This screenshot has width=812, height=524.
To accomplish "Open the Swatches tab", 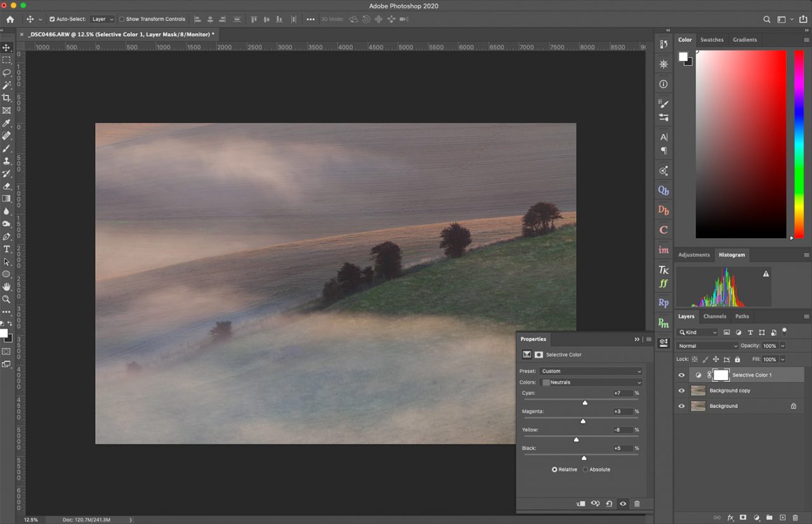I will pos(712,39).
